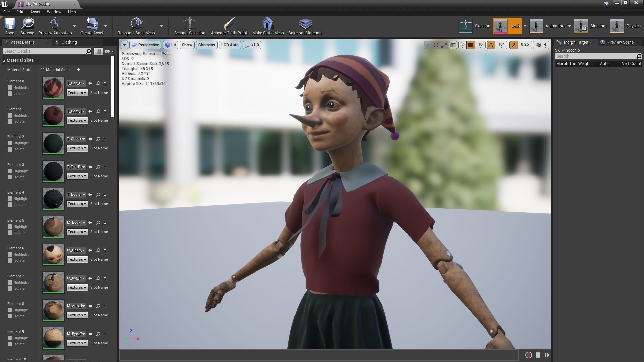Click the Lit view mode button

[x=170, y=45]
